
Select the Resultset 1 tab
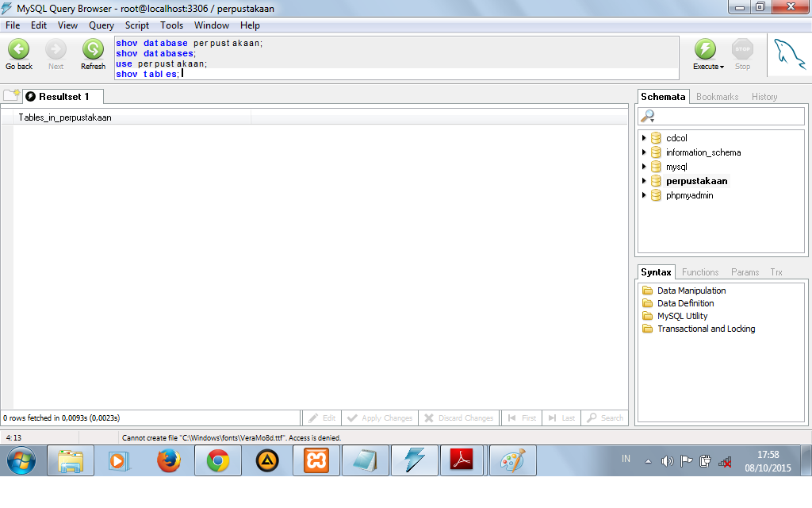coord(63,96)
